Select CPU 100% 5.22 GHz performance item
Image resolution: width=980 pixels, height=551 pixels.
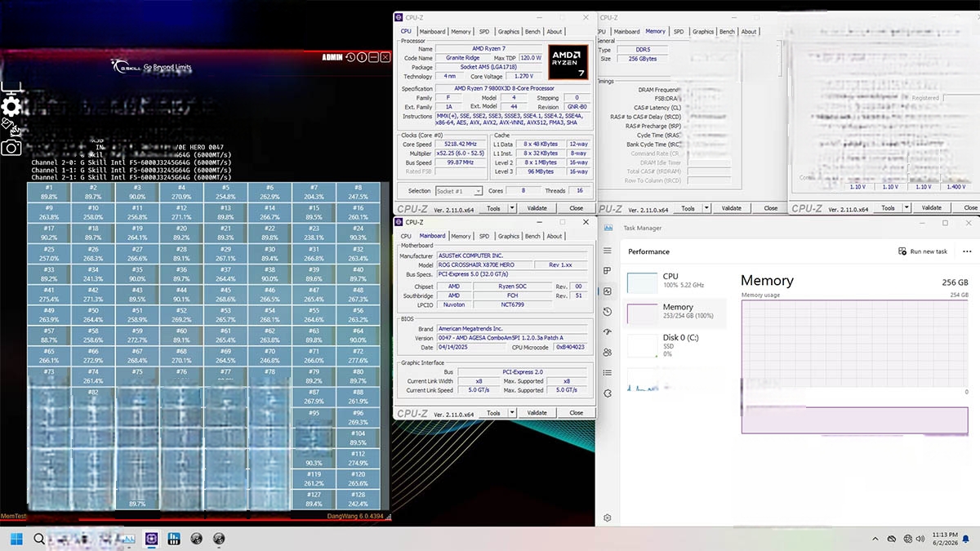[676, 282]
